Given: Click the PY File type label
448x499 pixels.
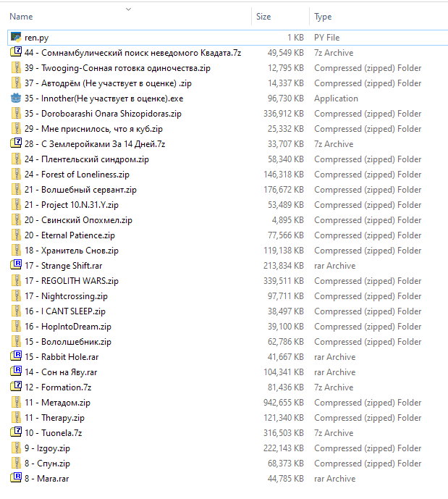Looking at the screenshot, I should pyautogui.click(x=327, y=38).
